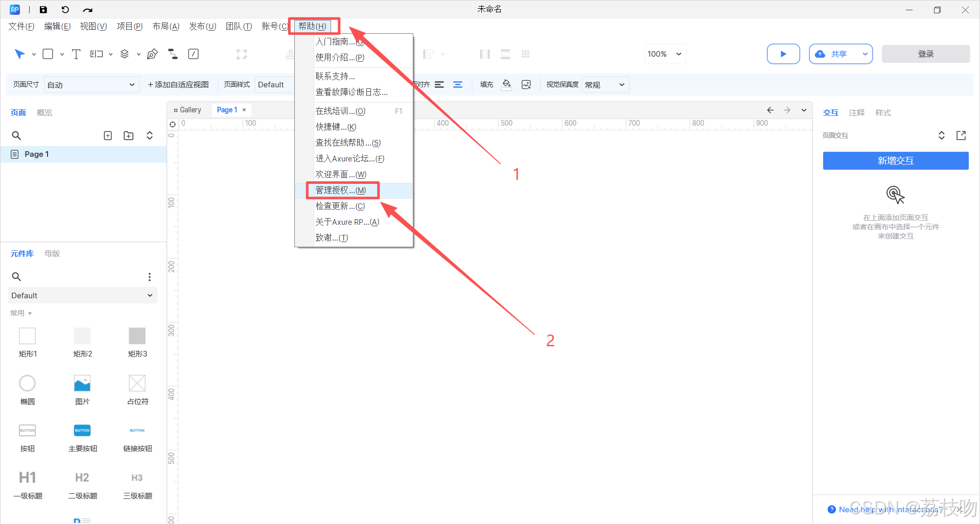This screenshot has height=524, width=980.
Task: Switch to the 样式 tab
Action: tap(883, 113)
